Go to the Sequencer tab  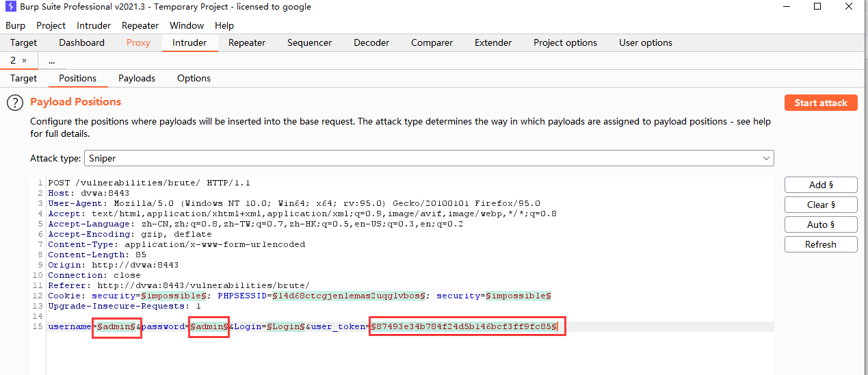coord(309,42)
